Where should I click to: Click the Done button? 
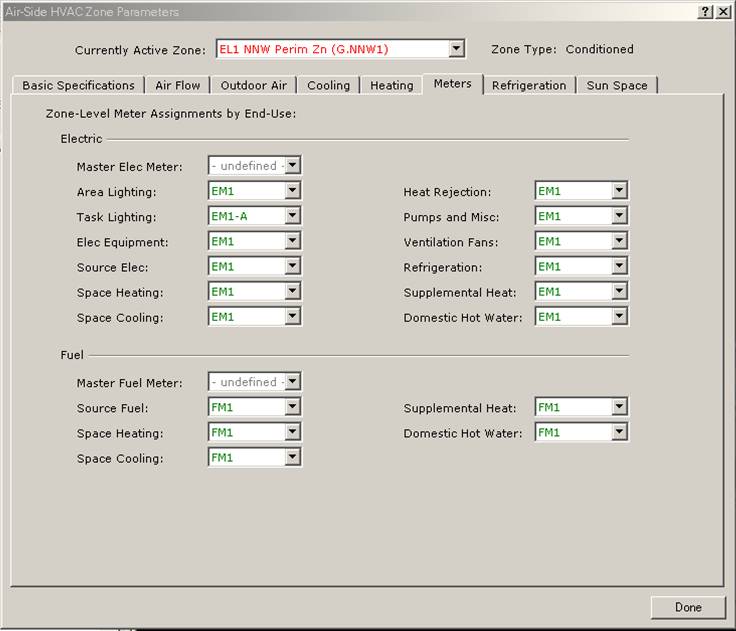click(x=687, y=607)
